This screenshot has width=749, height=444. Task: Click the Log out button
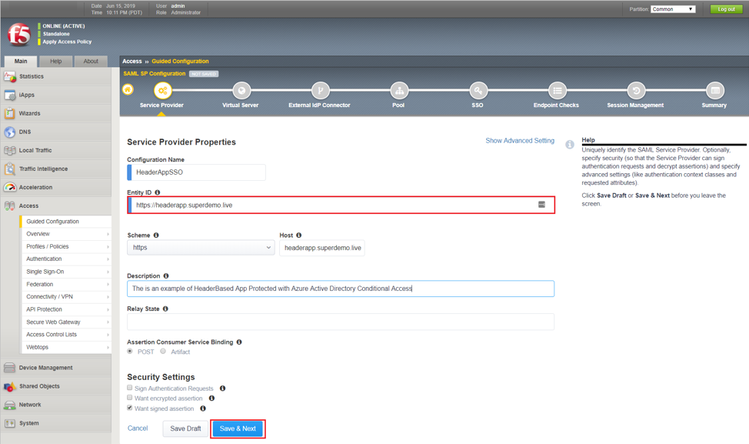[x=726, y=9]
